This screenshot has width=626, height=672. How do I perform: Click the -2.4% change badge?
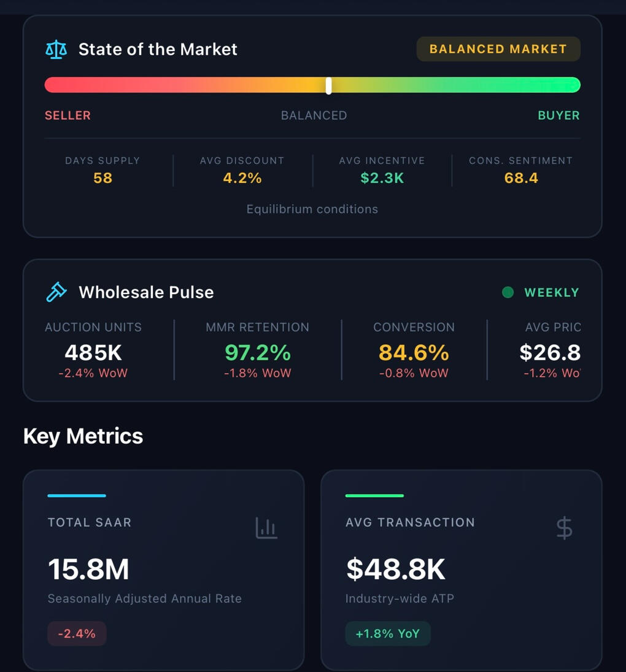pyautogui.click(x=77, y=634)
